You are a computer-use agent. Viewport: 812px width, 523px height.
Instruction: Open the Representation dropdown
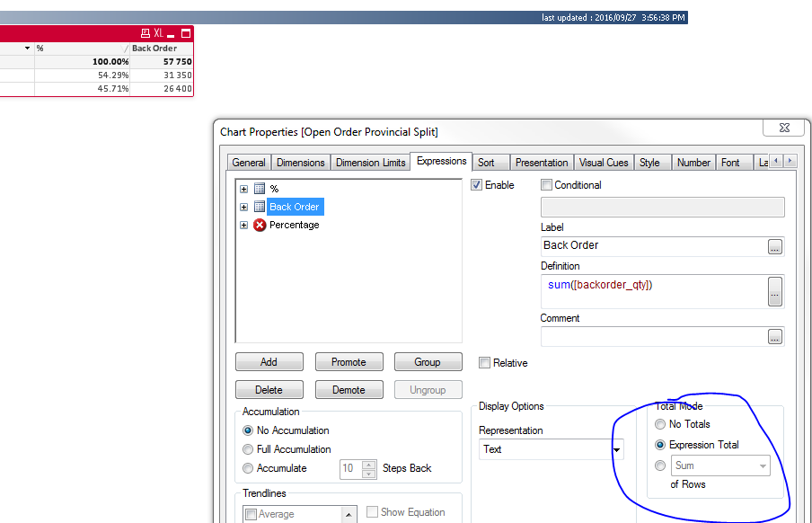tap(617, 449)
